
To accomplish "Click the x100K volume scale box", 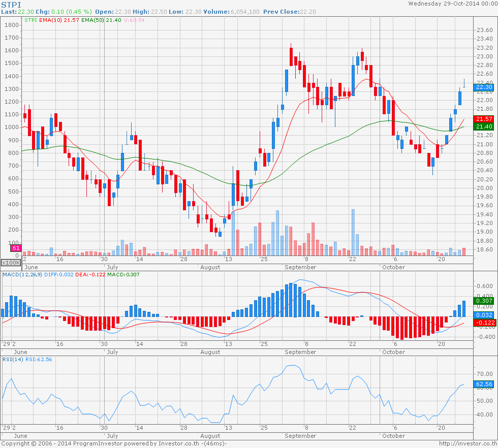I will 11,263.
